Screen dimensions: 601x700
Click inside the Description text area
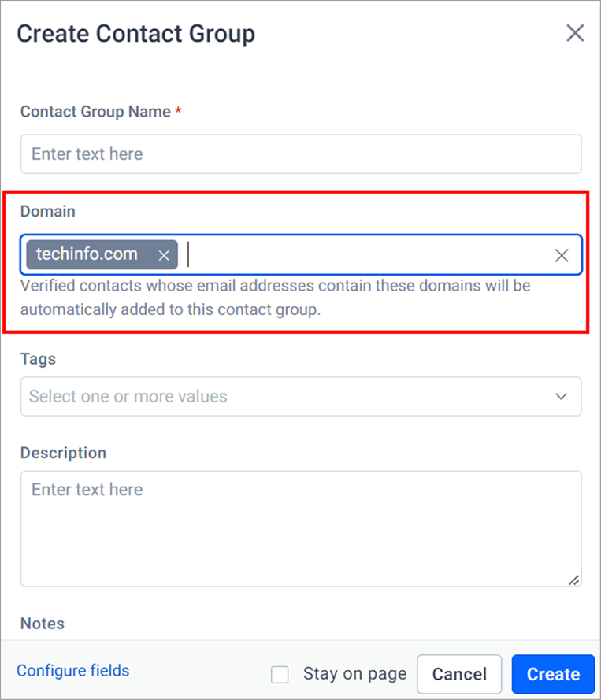[301, 528]
